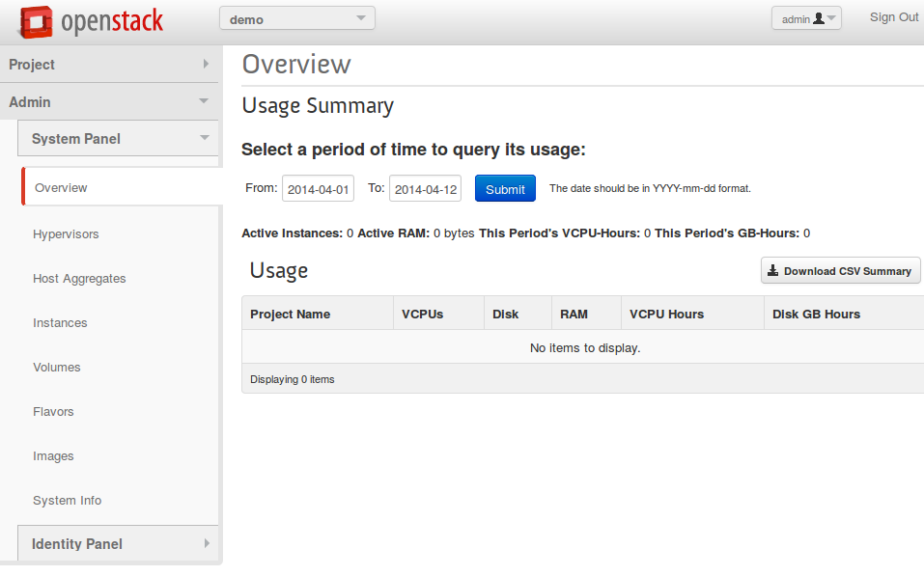Open Images in the sidebar
Image resolution: width=924 pixels, height=576 pixels.
(x=53, y=456)
